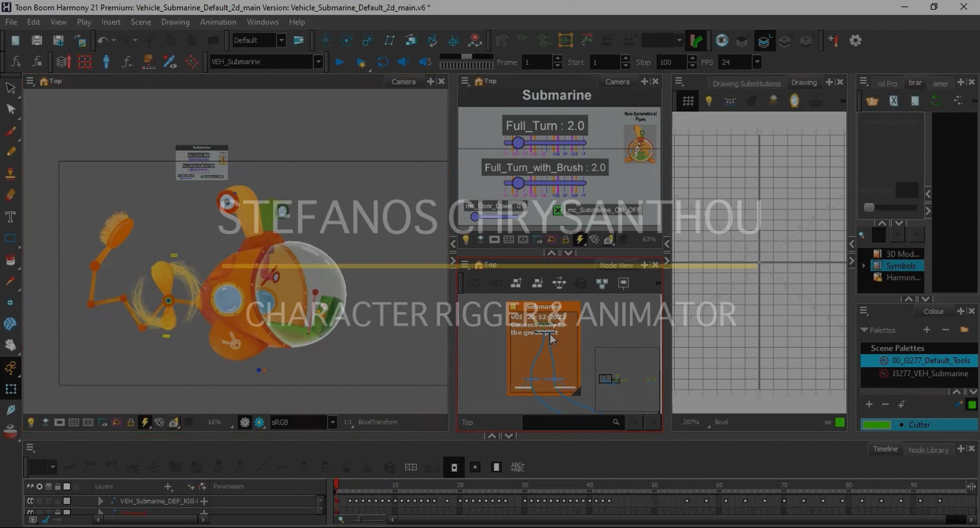The image size is (980, 528).
Task: Select the Brush tool in left toolbar
Action: point(11,131)
